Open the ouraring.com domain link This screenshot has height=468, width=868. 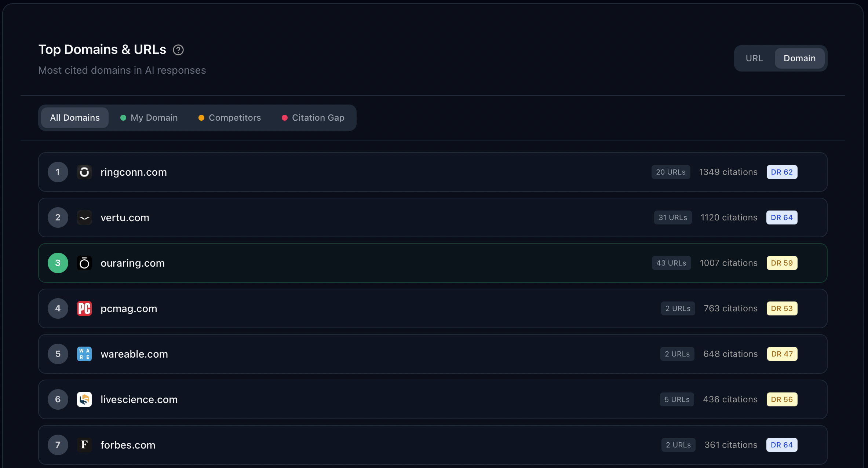coord(132,263)
